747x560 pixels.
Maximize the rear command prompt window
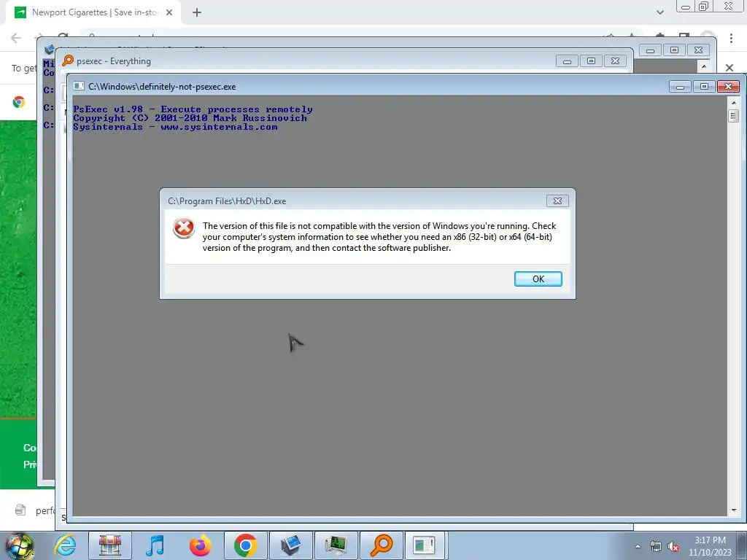coord(675,50)
